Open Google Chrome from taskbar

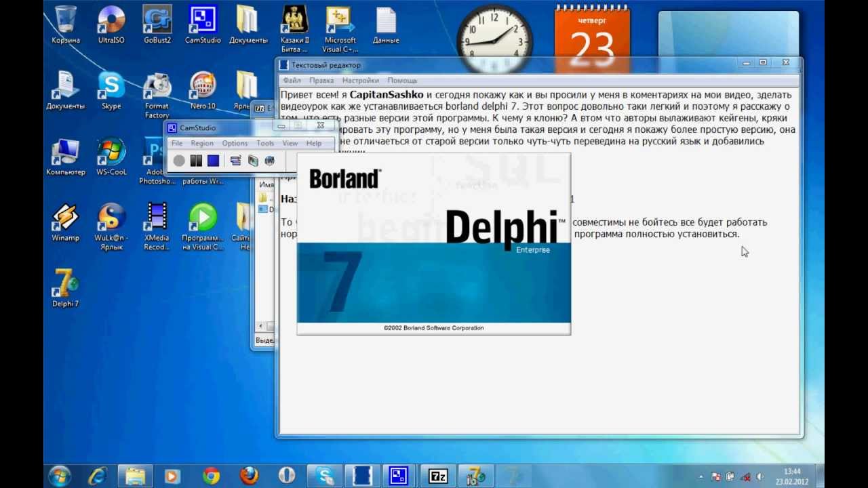[x=211, y=476]
